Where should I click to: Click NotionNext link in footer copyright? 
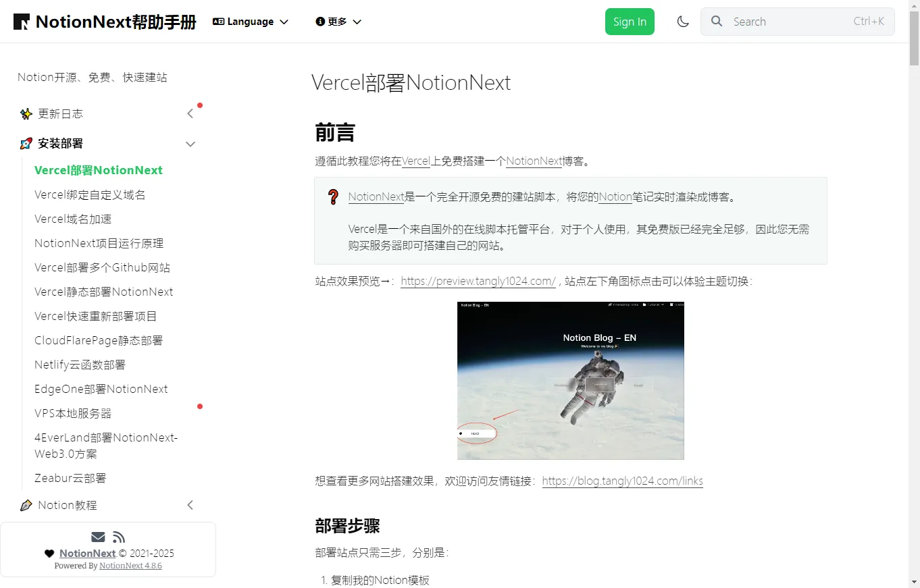point(88,554)
